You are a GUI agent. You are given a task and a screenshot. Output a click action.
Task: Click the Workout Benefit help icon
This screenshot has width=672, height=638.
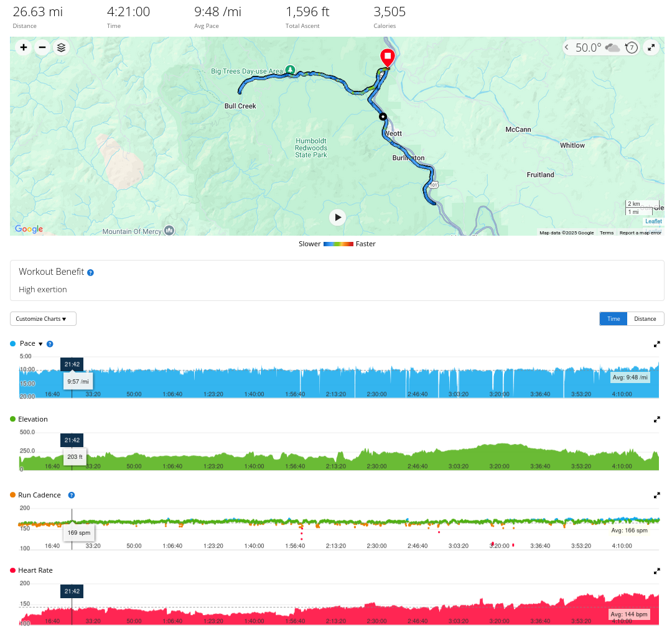point(91,272)
